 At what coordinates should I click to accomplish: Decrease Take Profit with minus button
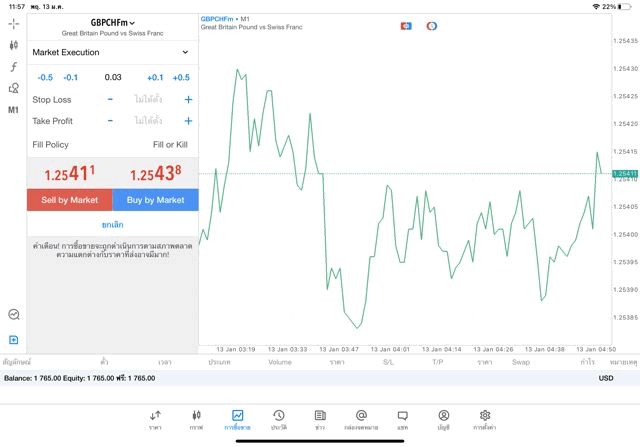point(110,121)
